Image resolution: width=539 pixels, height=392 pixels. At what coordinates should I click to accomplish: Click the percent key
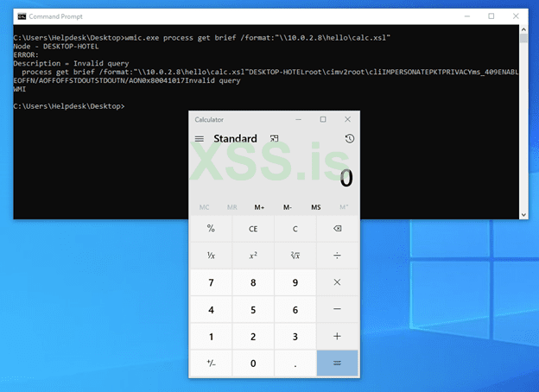pyautogui.click(x=211, y=229)
